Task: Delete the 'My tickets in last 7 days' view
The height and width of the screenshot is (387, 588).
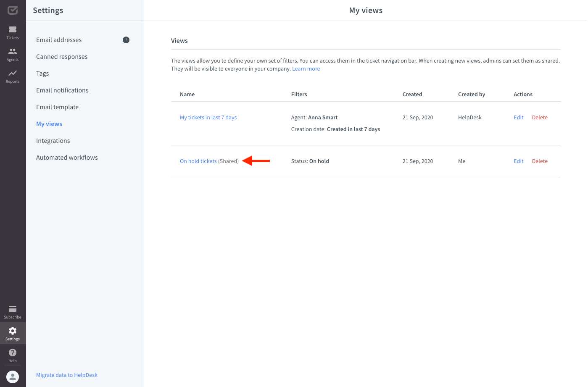Action: click(x=540, y=117)
